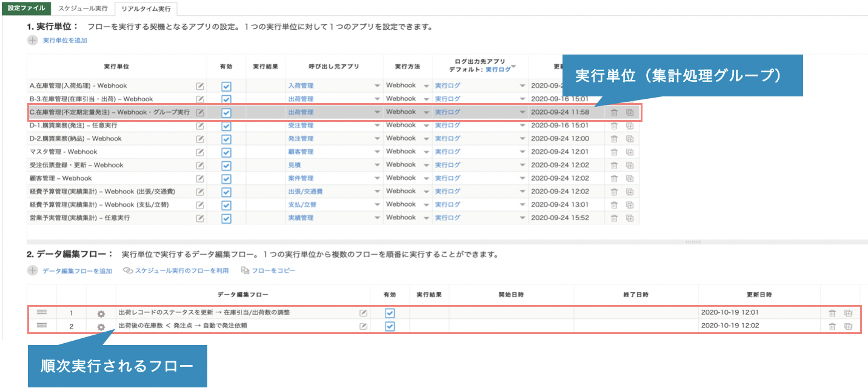
Task: Click edit icon for 顧客管理 – Webhook
Action: coord(200,179)
